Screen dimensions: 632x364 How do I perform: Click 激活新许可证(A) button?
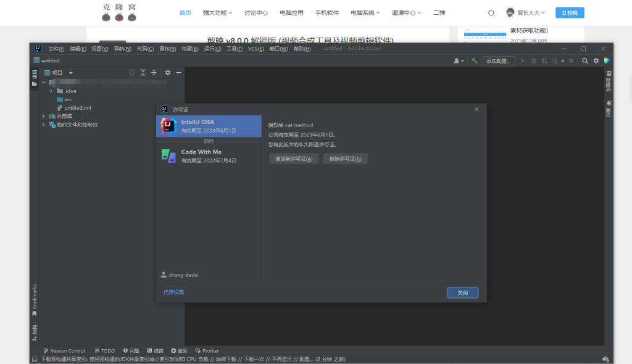(294, 159)
